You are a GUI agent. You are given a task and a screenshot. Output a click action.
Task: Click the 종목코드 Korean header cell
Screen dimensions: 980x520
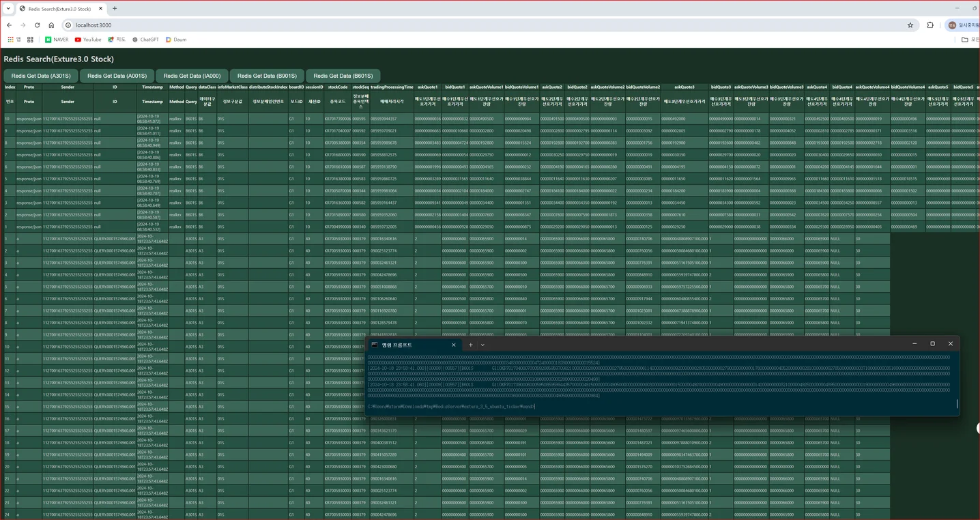pyautogui.click(x=338, y=101)
